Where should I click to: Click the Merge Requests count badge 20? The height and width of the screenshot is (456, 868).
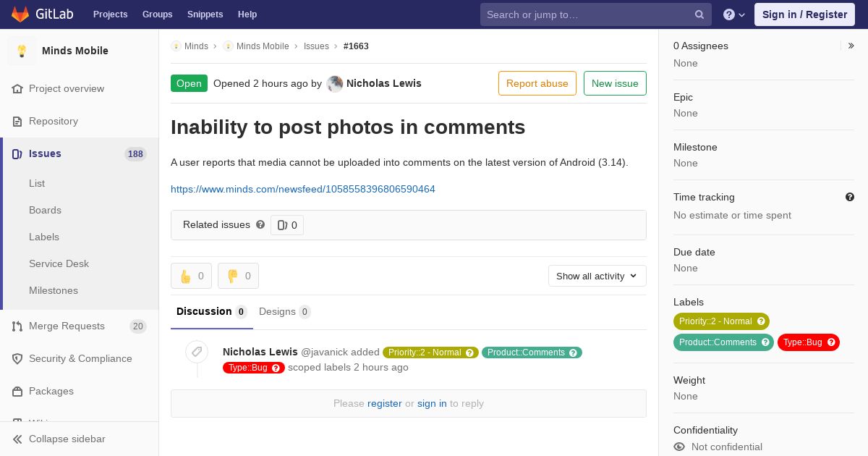pyautogui.click(x=138, y=326)
